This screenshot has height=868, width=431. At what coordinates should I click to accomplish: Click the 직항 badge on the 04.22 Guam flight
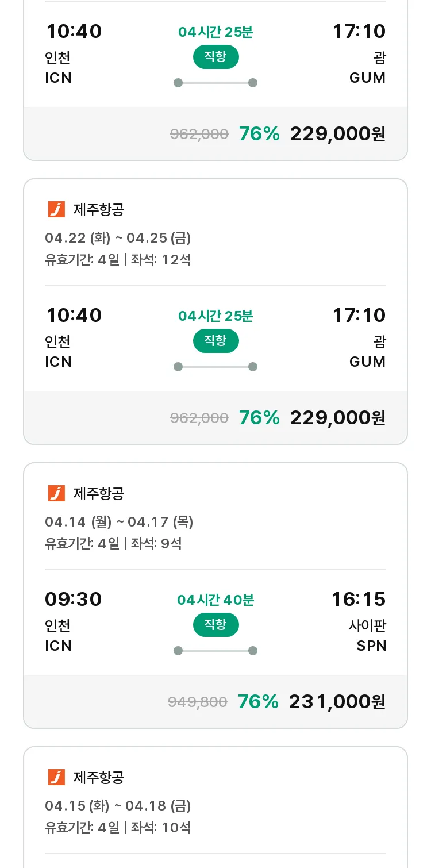[x=215, y=341]
